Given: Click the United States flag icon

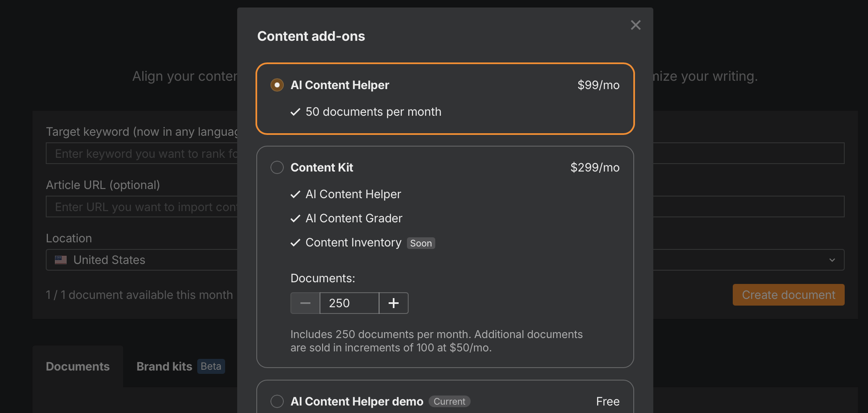Looking at the screenshot, I should [x=61, y=260].
